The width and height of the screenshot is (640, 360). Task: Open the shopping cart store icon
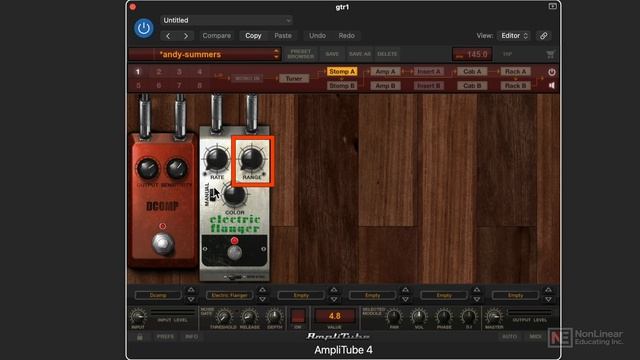(550, 54)
